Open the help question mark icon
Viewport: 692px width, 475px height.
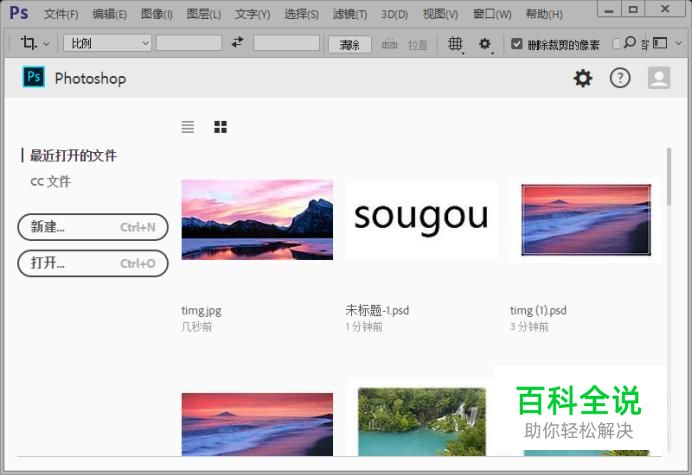pyautogui.click(x=620, y=78)
